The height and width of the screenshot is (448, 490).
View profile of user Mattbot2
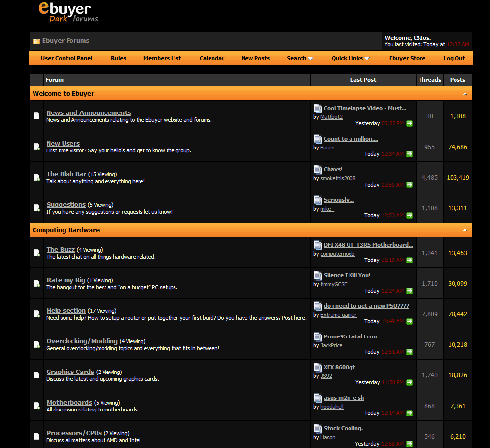coord(332,117)
